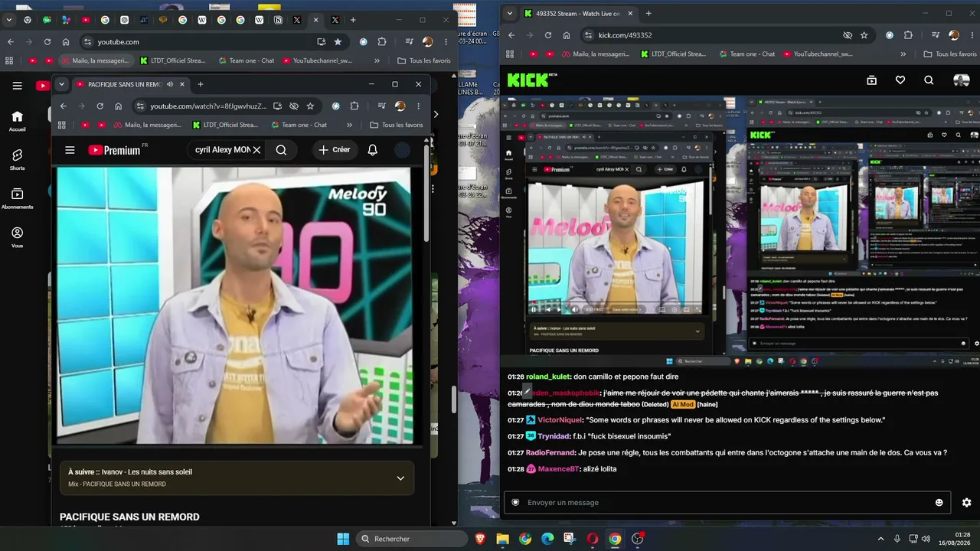
Task: Open Shorts in the YouTube sidebar
Action: 17,159
